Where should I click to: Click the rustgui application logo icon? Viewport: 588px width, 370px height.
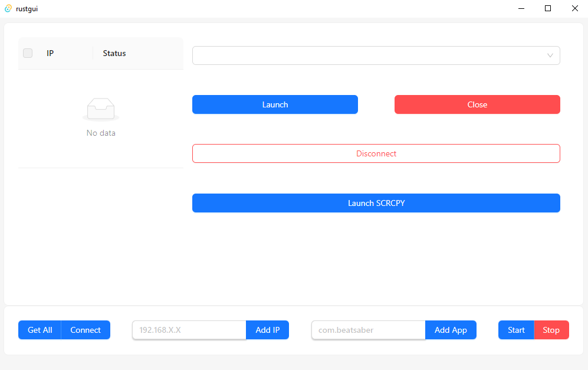coord(8,8)
